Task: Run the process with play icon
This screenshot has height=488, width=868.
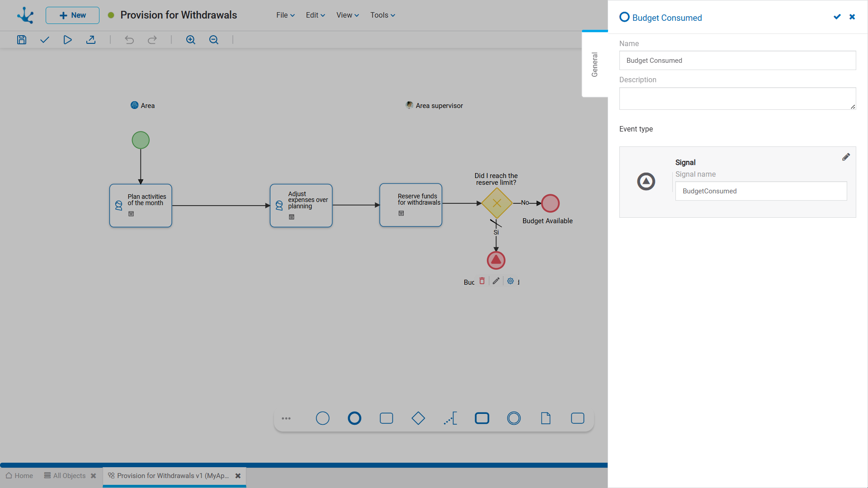Action: (67, 40)
